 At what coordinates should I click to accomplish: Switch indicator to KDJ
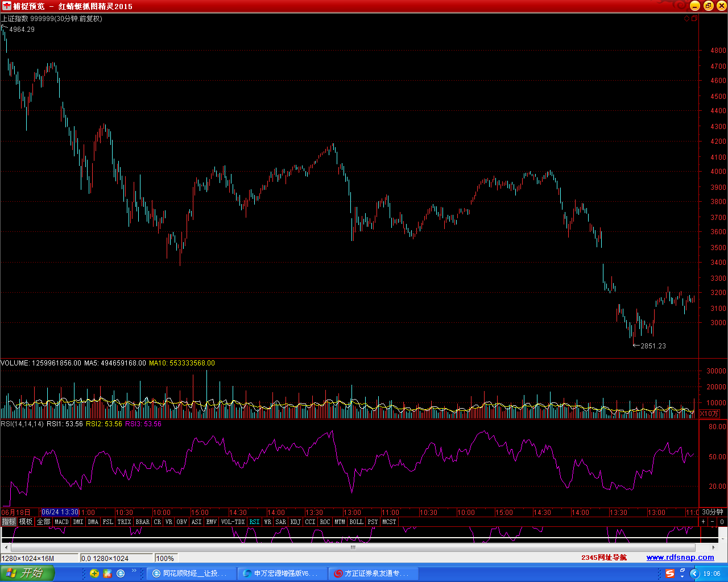[x=296, y=522]
